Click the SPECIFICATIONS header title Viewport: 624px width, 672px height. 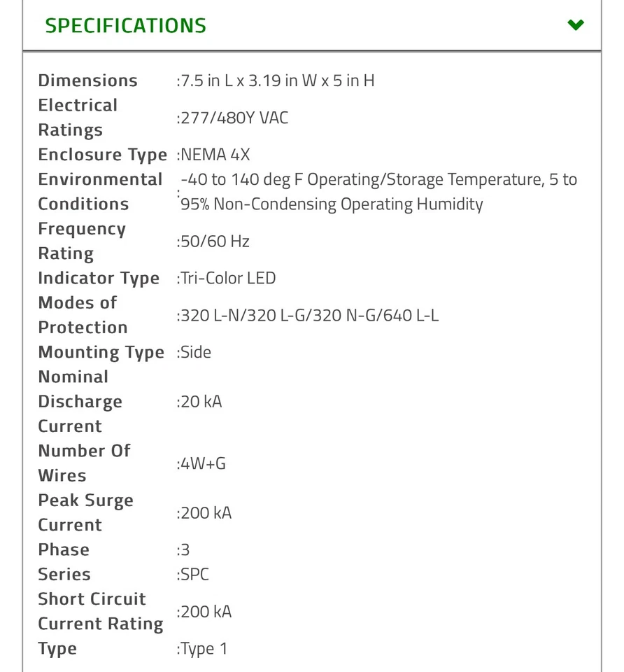point(126,26)
